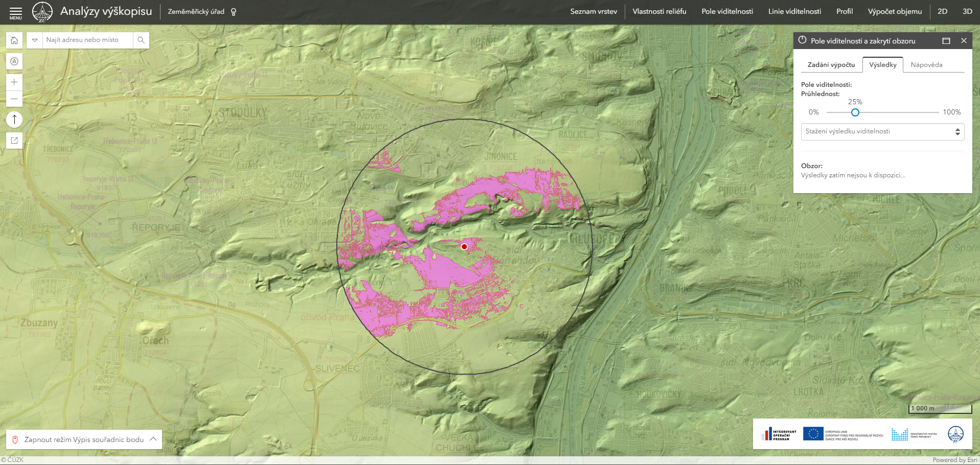Reset map orientation with north arrow
This screenshot has width=980, height=465.
pos(14,120)
